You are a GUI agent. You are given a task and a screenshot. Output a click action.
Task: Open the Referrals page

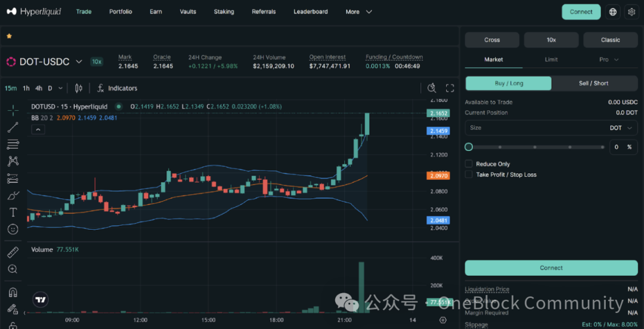(264, 12)
